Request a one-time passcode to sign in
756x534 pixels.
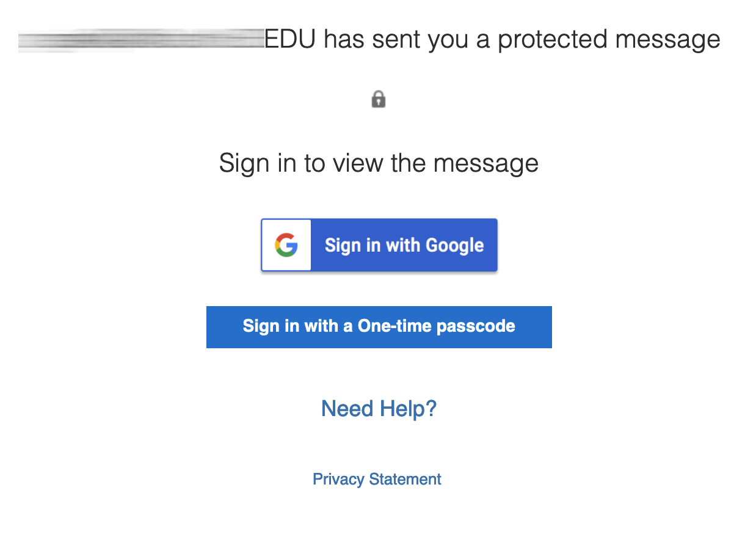tap(379, 327)
